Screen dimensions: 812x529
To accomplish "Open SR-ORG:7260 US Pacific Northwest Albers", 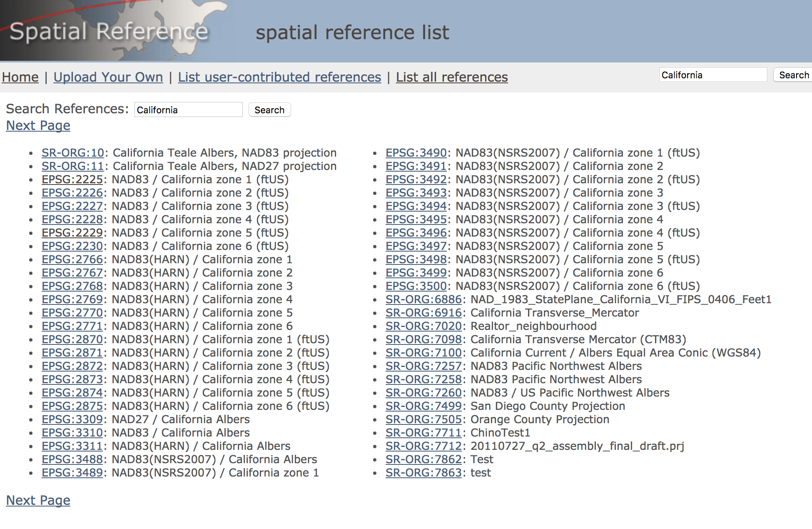I will 424,393.
